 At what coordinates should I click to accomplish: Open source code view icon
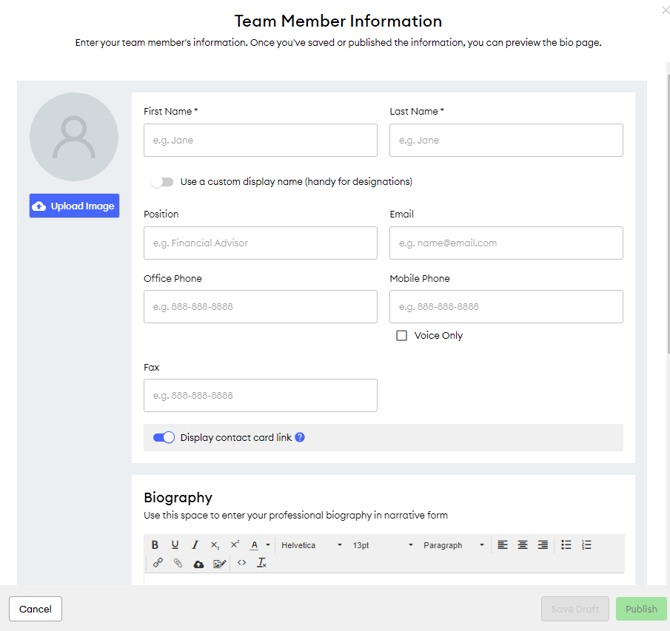click(242, 563)
